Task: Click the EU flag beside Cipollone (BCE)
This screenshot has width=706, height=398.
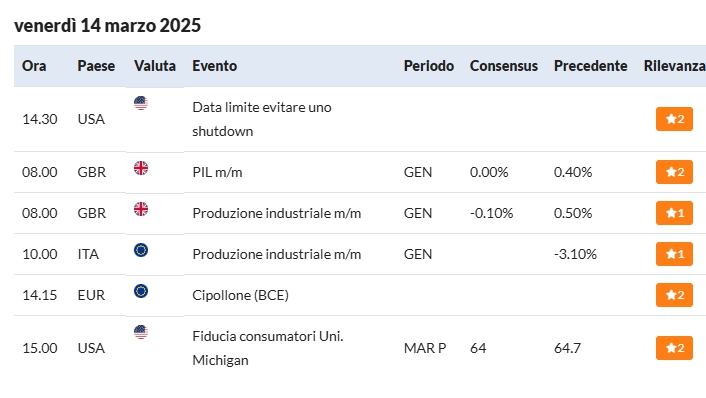Action: point(141,291)
